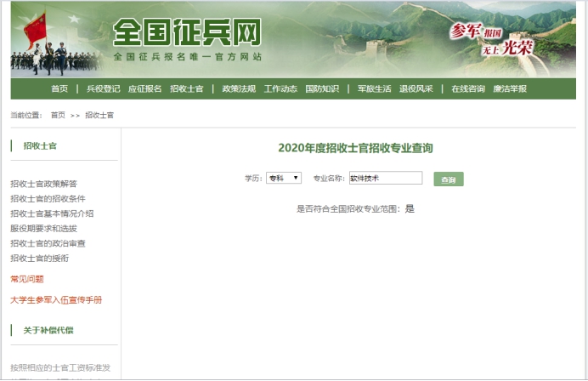Image resolution: width=588 pixels, height=381 pixels.
Task: Go to 应征报名 in the navigation bar
Action: pyautogui.click(x=144, y=88)
